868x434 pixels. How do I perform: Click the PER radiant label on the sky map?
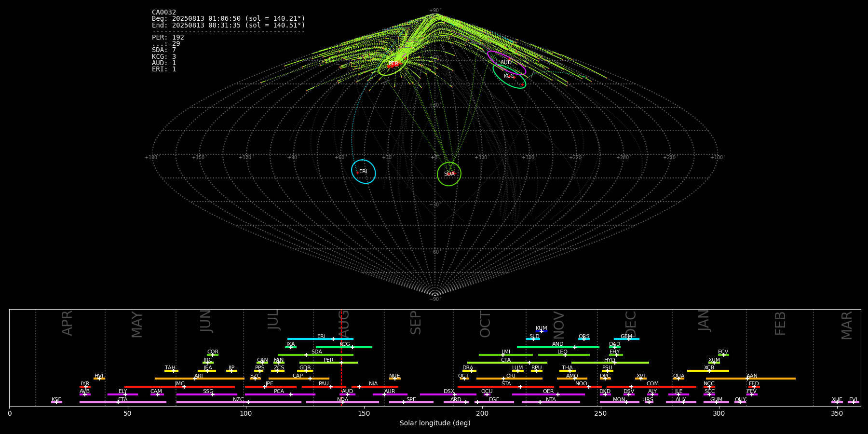click(x=393, y=64)
